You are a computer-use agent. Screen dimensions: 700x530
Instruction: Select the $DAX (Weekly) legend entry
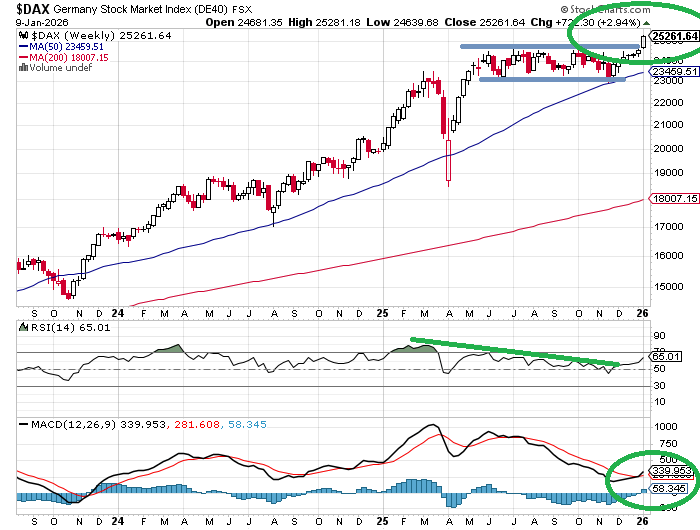click(x=85, y=35)
